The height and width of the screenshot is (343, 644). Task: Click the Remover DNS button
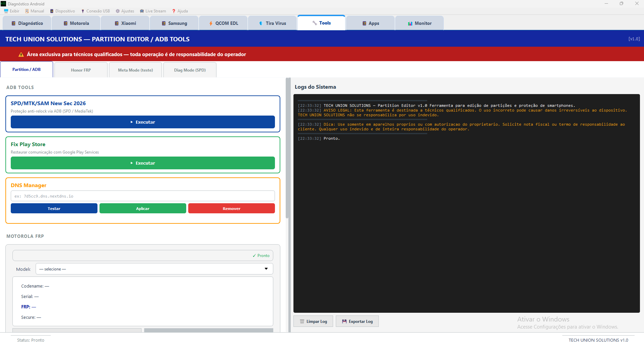coord(232,208)
